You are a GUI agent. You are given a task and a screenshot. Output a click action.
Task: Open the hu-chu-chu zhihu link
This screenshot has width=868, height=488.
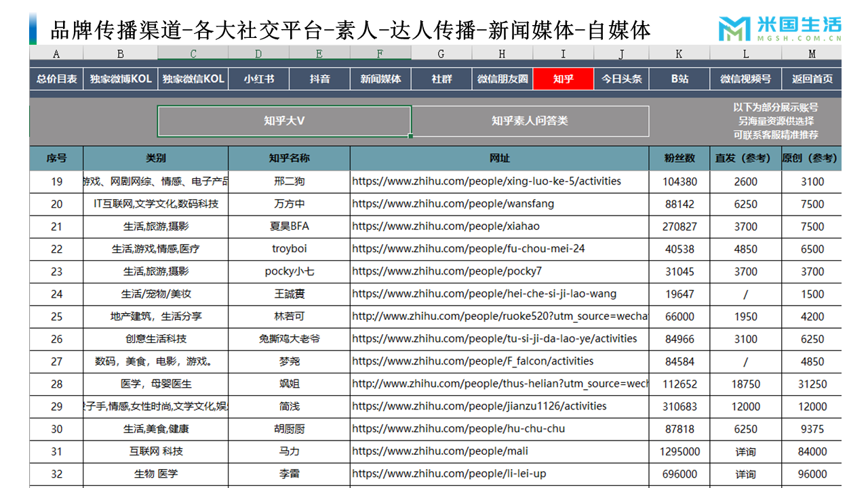pyautogui.click(x=458, y=428)
